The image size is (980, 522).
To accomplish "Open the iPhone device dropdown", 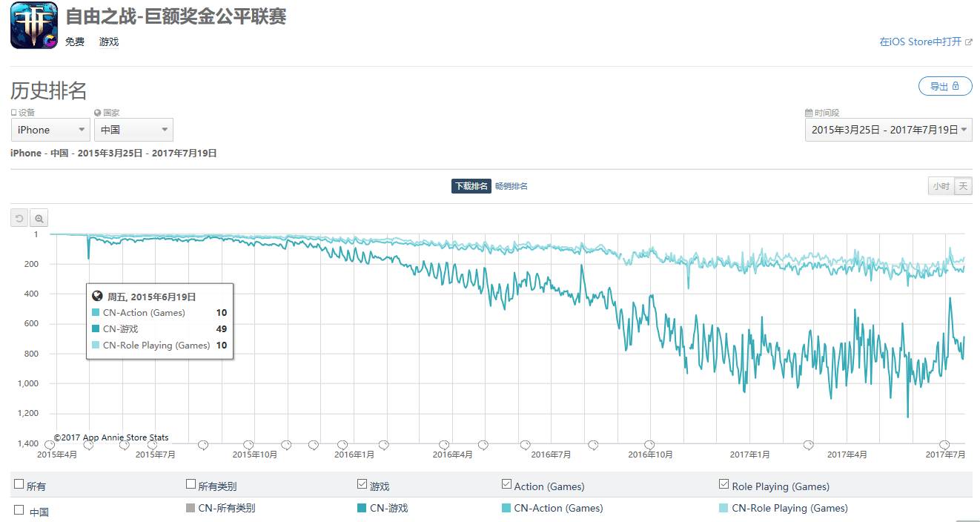I will pyautogui.click(x=50, y=130).
